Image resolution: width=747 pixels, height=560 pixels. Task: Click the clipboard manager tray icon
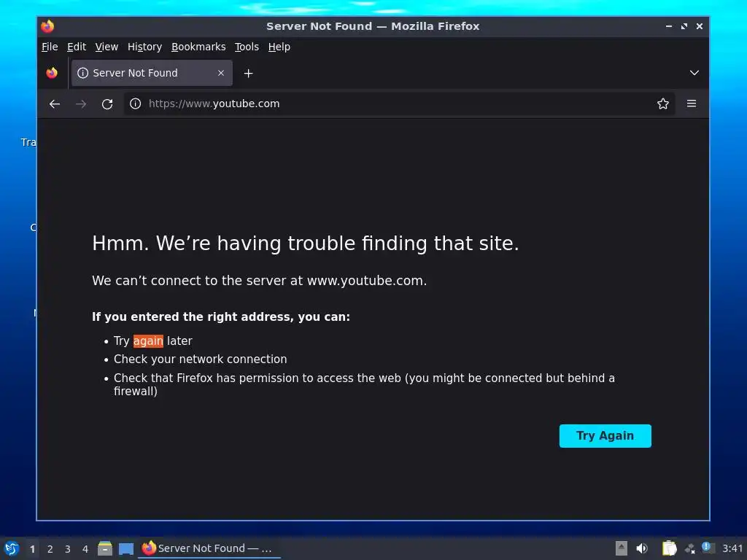point(669,548)
